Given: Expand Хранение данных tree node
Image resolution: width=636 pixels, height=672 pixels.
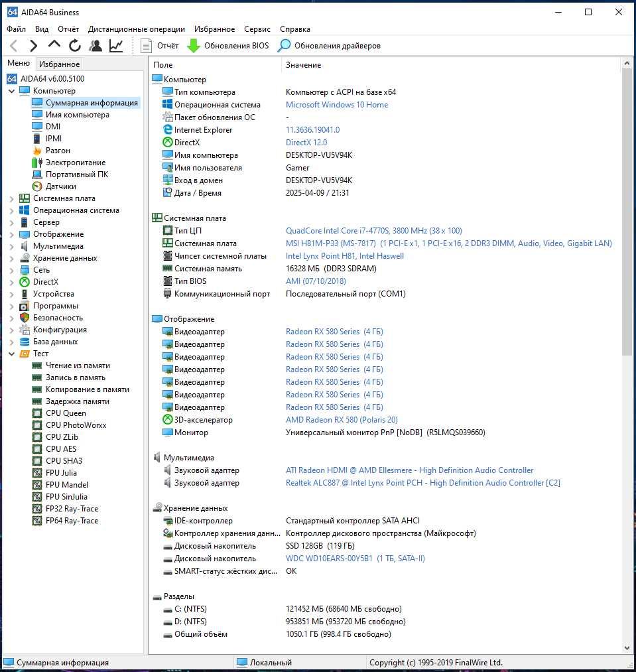Looking at the screenshot, I should [11, 259].
